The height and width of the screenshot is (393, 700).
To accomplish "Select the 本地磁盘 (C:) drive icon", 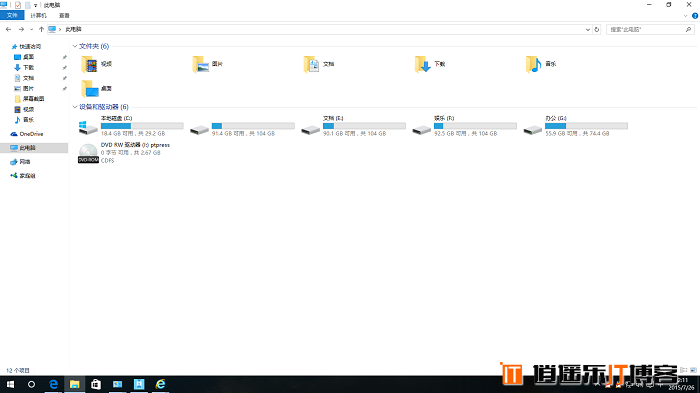I will click(88, 127).
